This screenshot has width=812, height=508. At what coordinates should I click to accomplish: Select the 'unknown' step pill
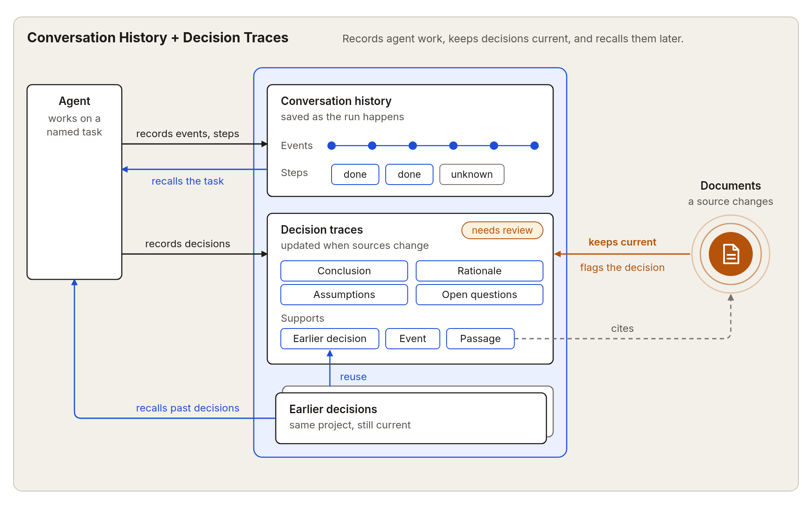click(472, 174)
